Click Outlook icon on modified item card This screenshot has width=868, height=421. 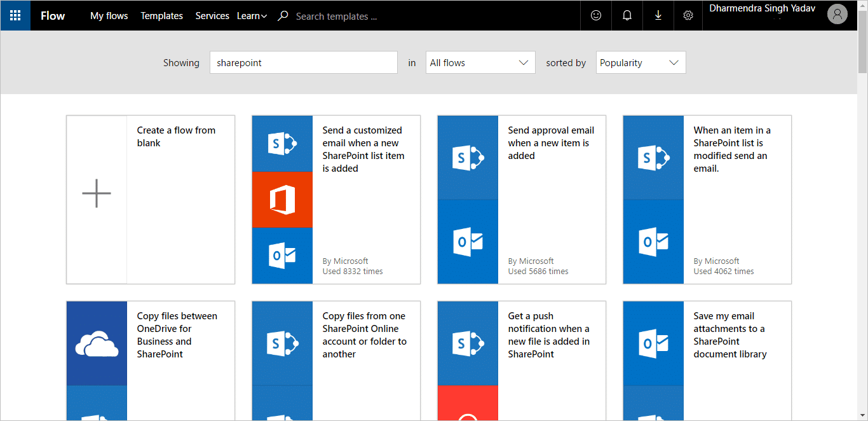(x=653, y=242)
